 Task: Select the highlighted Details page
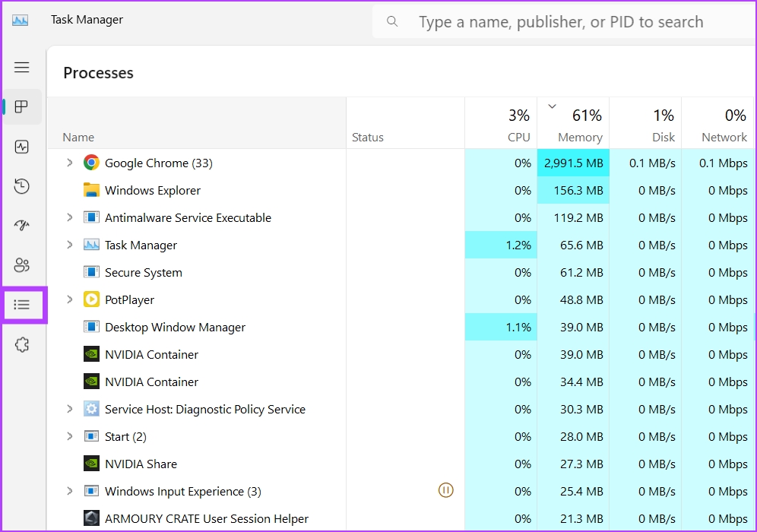[22, 304]
